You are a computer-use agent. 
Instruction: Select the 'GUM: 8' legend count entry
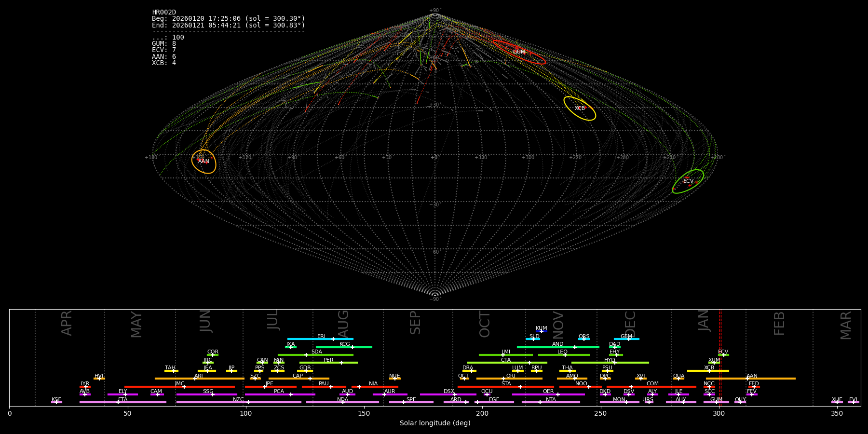(x=164, y=44)
